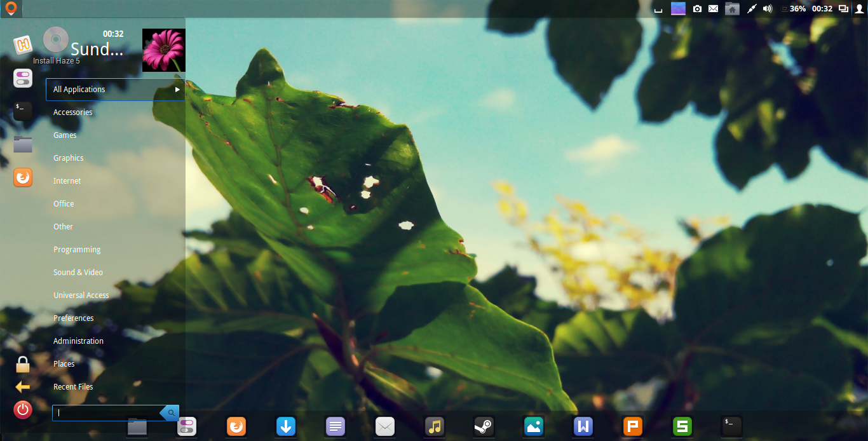Screen dimensions: 868x441
Task: Launch the terminal from the menu sidebar
Action: [x=23, y=111]
